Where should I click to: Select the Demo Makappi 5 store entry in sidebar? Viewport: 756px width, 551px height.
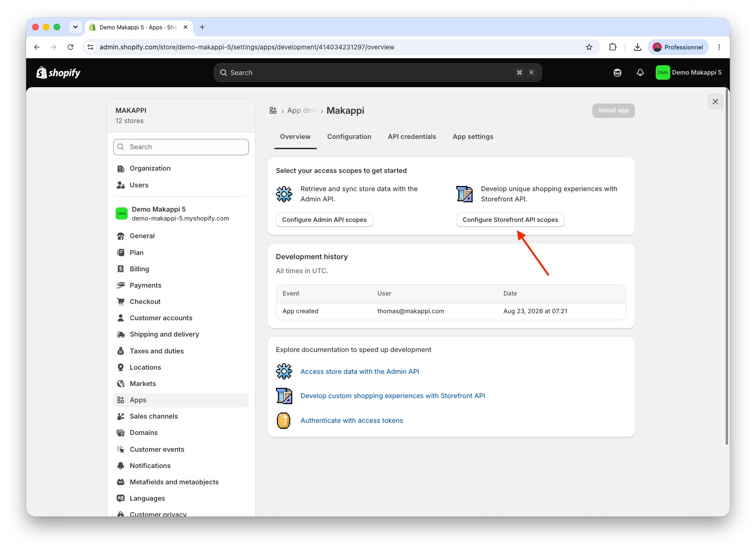pyautogui.click(x=181, y=214)
